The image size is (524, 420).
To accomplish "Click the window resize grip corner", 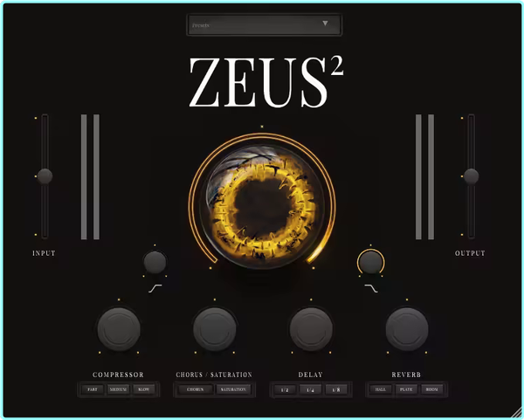I will click(516, 413).
